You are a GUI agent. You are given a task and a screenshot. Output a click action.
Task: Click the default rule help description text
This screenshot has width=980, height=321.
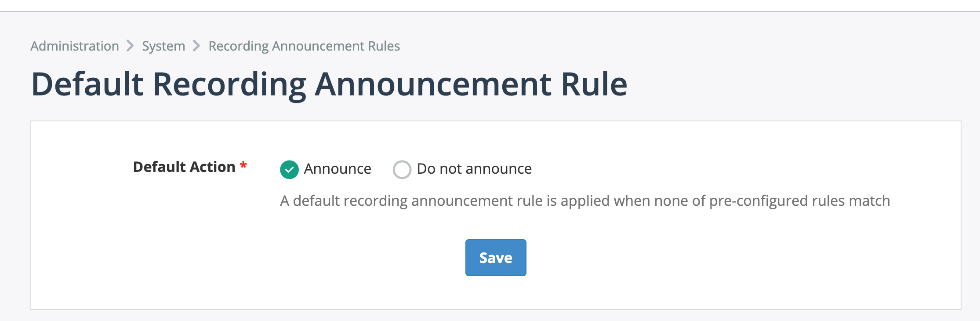(x=584, y=201)
